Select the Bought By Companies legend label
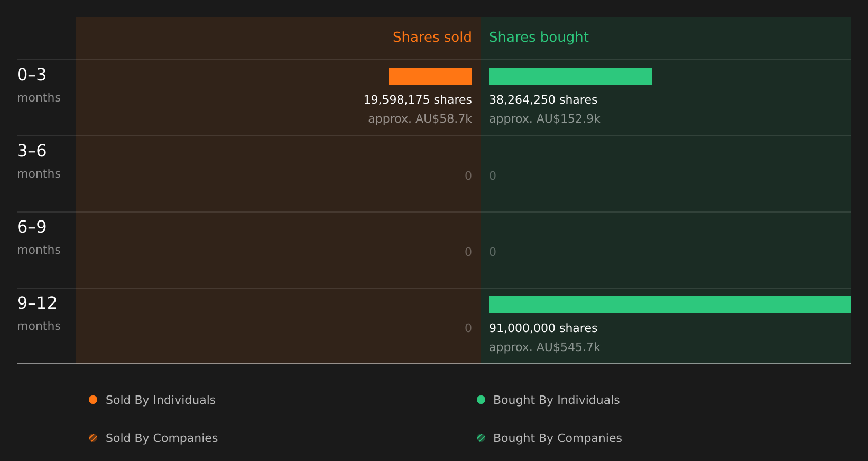Image resolution: width=868 pixels, height=461 pixels. click(x=558, y=438)
